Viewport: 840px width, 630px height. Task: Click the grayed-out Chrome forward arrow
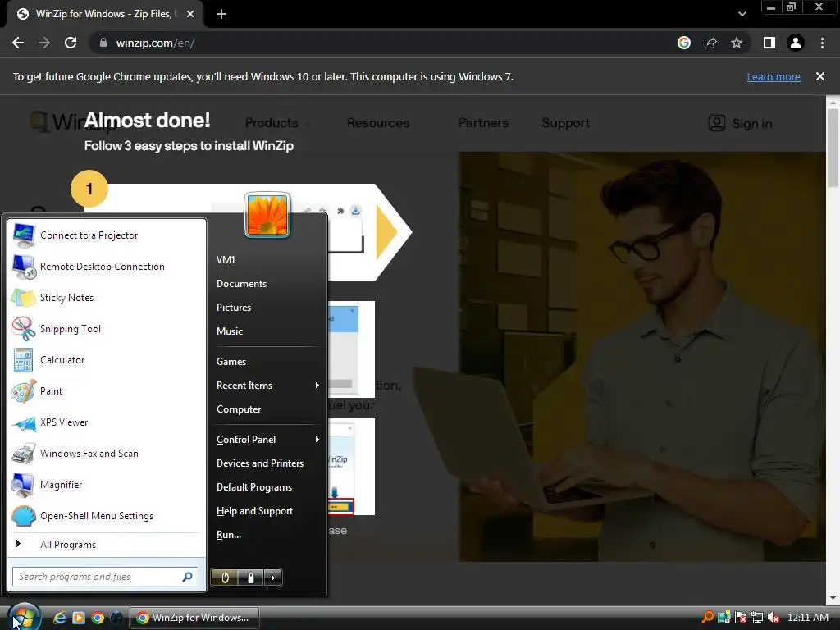(44, 43)
